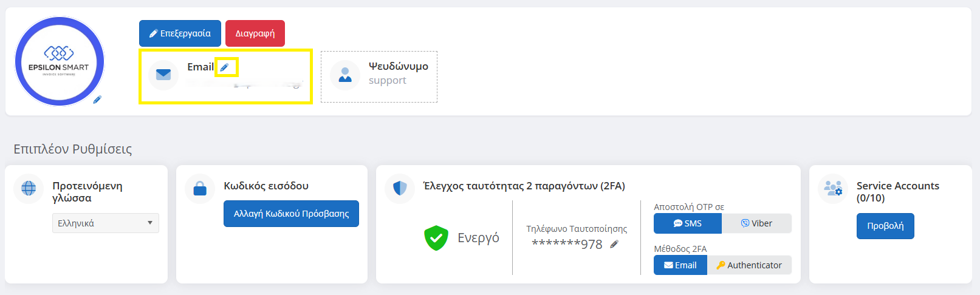
Task: Click the lock icon by Κωδικός εισόδου
Action: pos(200,189)
